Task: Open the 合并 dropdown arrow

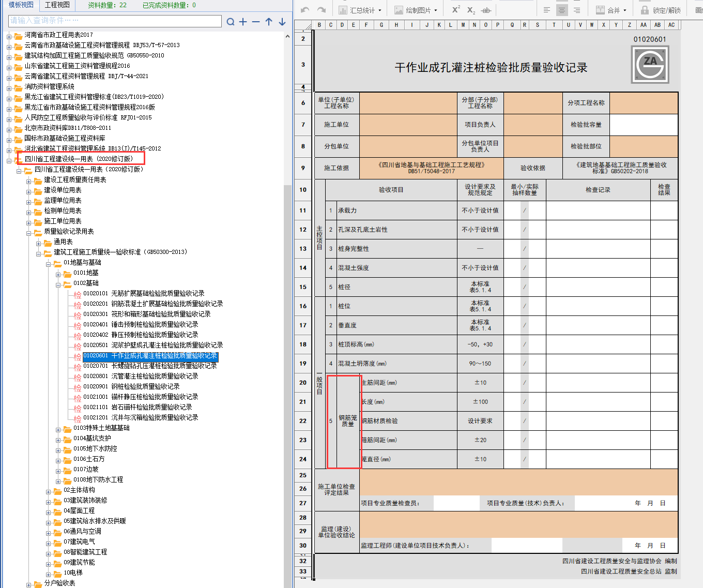Action: [624, 10]
